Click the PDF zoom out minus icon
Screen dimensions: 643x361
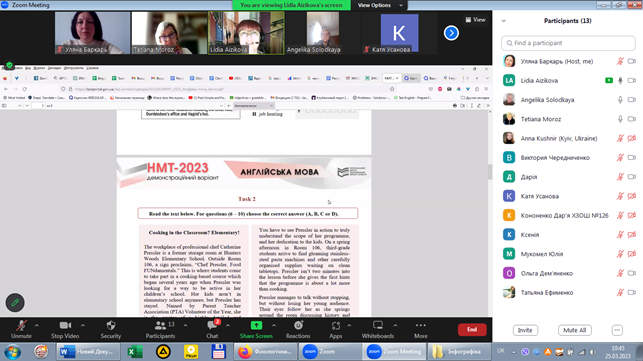[221, 105]
